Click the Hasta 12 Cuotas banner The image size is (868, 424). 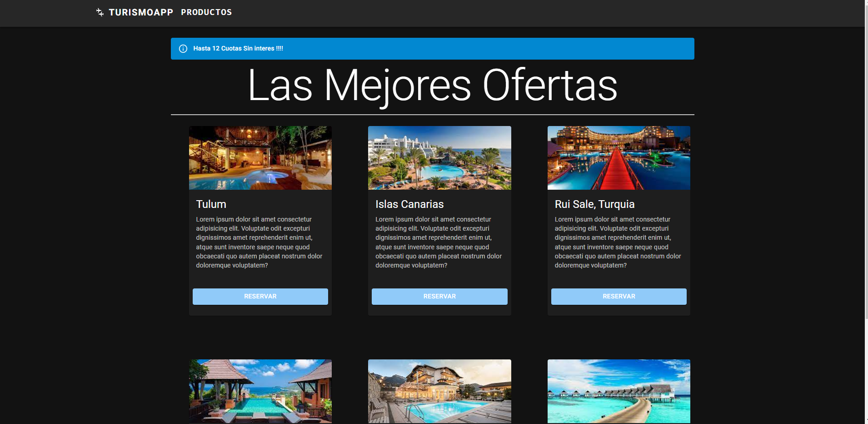pyautogui.click(x=432, y=49)
